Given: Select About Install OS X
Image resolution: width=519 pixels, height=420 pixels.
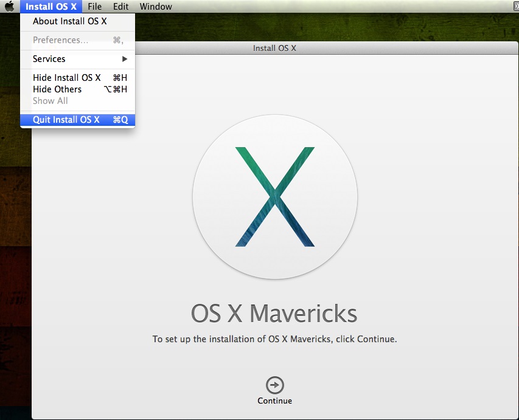Looking at the screenshot, I should [x=69, y=21].
